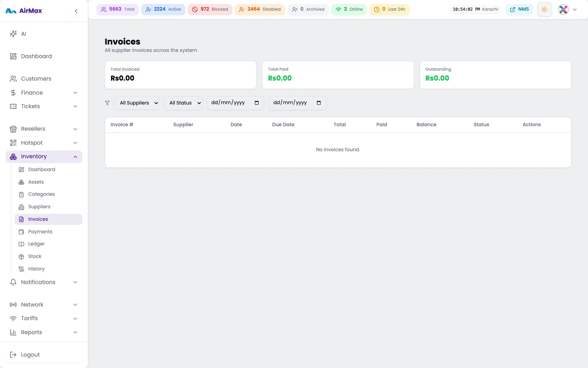This screenshot has height=368, width=588.
Task: Click the Logout arrow icon
Action: pyautogui.click(x=13, y=355)
